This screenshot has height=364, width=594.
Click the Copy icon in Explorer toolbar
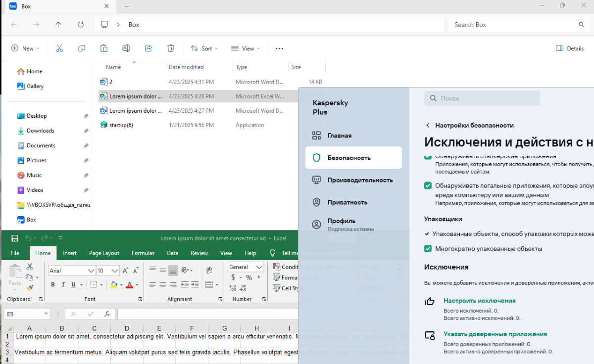pyautogui.click(x=82, y=48)
